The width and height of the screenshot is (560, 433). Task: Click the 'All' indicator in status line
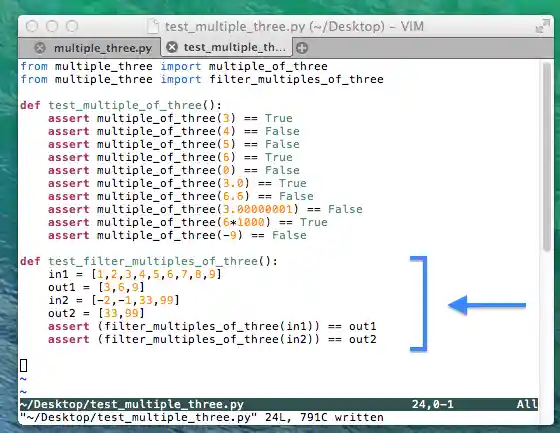pos(527,404)
